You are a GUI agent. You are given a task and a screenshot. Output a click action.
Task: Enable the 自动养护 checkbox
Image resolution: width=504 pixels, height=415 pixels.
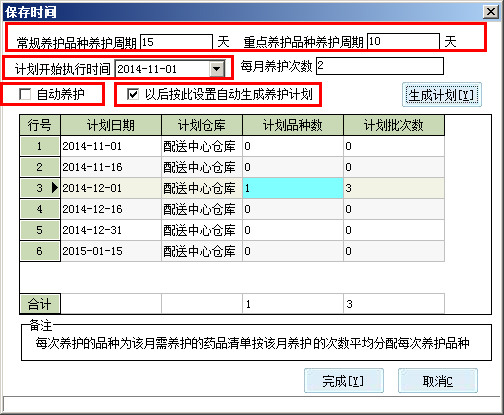pos(25,94)
